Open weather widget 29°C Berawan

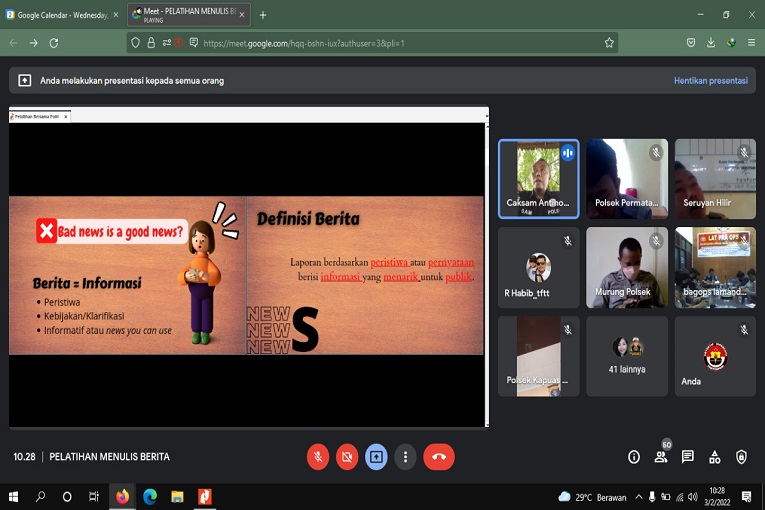pos(592,497)
